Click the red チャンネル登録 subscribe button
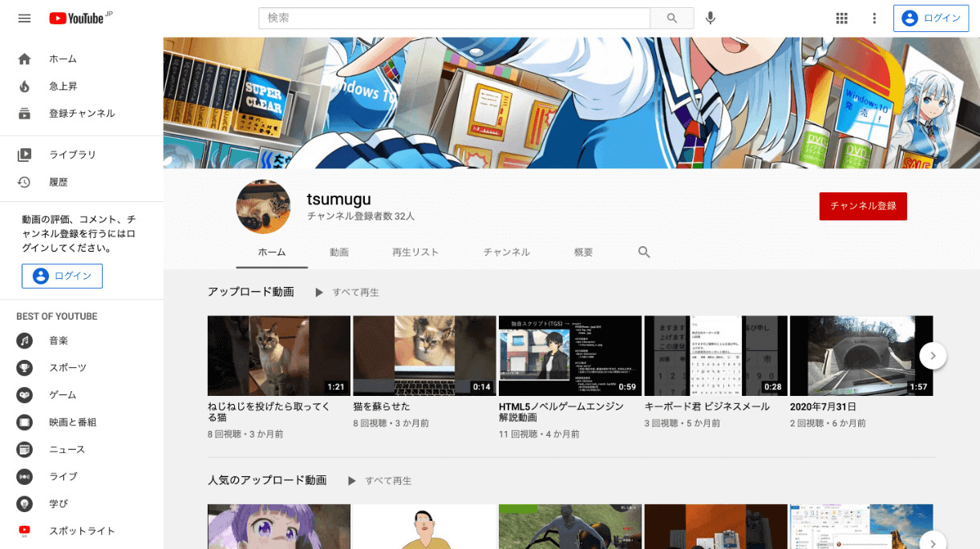This screenshot has width=980, height=549. coord(863,206)
